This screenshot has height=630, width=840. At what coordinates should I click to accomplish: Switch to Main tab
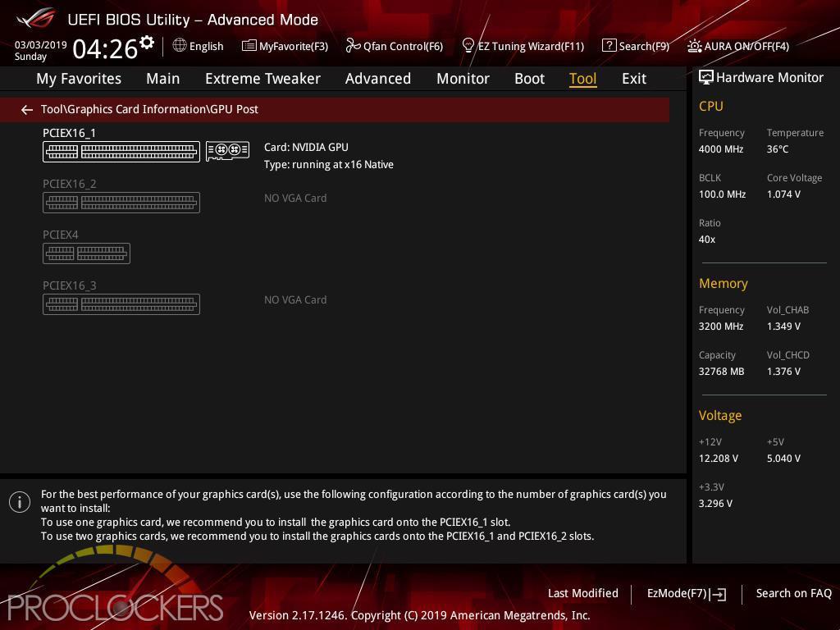coord(163,79)
